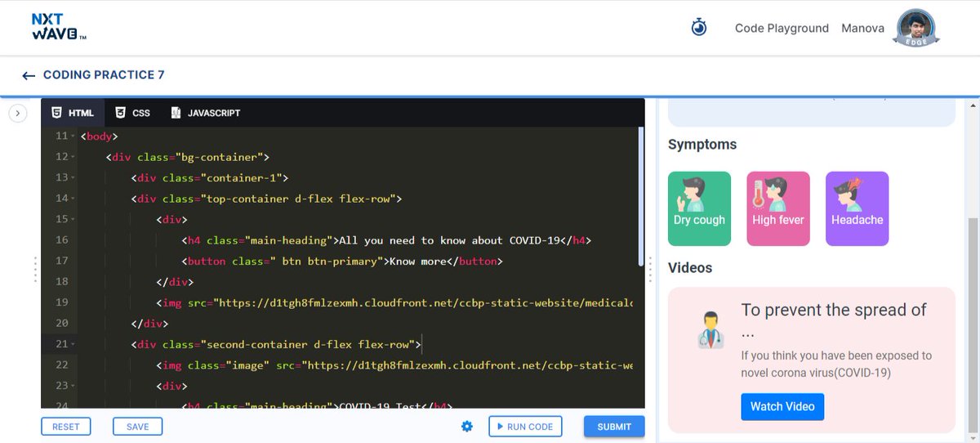The width and height of the screenshot is (980, 443).
Task: Select the Dry cough symptom card
Action: pyautogui.click(x=699, y=208)
